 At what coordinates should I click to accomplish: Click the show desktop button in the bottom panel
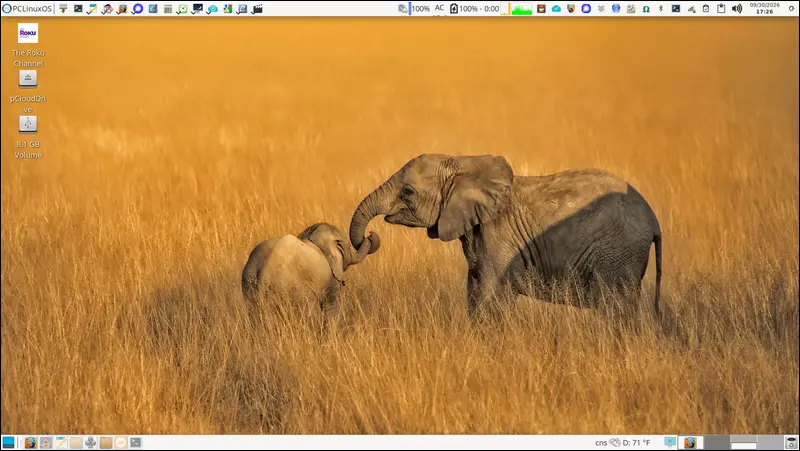[x=9, y=442]
